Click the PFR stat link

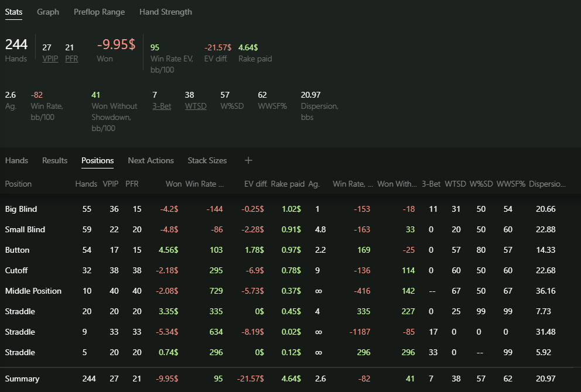click(71, 59)
